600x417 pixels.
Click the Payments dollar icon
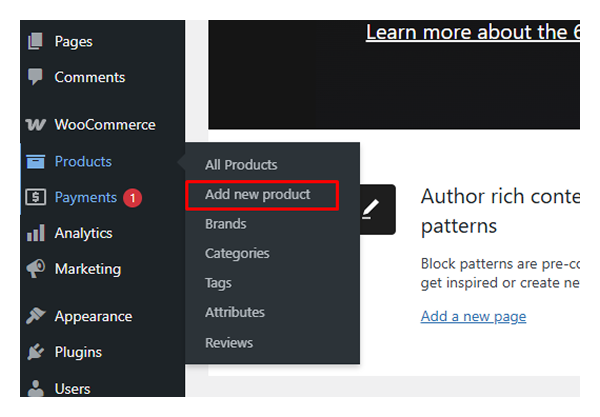point(36,197)
